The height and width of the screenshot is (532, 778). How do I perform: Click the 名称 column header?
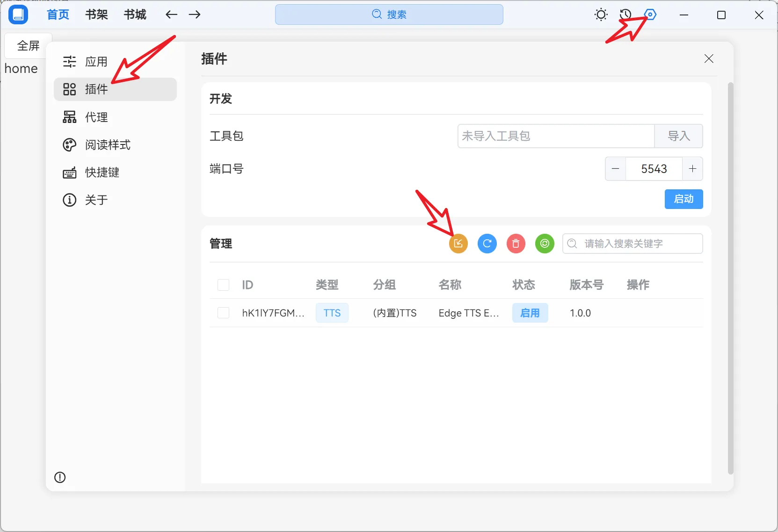click(450, 285)
